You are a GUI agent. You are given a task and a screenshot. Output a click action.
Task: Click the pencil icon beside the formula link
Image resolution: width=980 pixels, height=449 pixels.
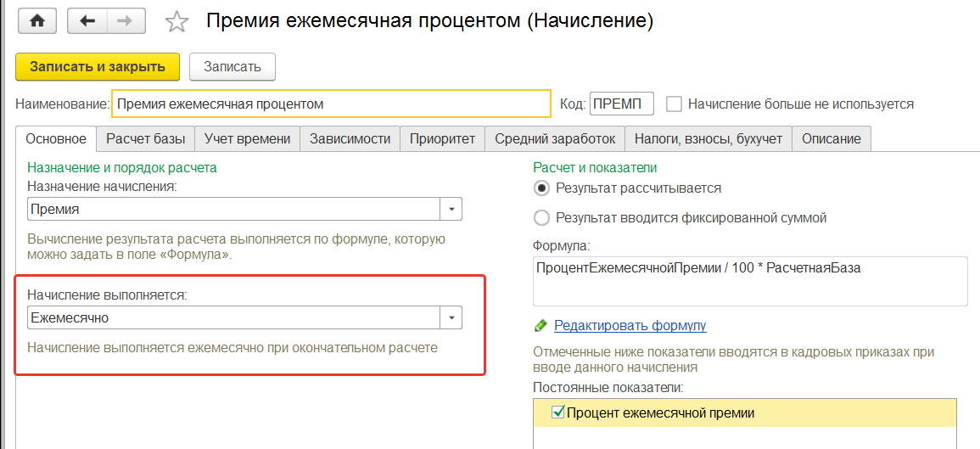point(540,326)
